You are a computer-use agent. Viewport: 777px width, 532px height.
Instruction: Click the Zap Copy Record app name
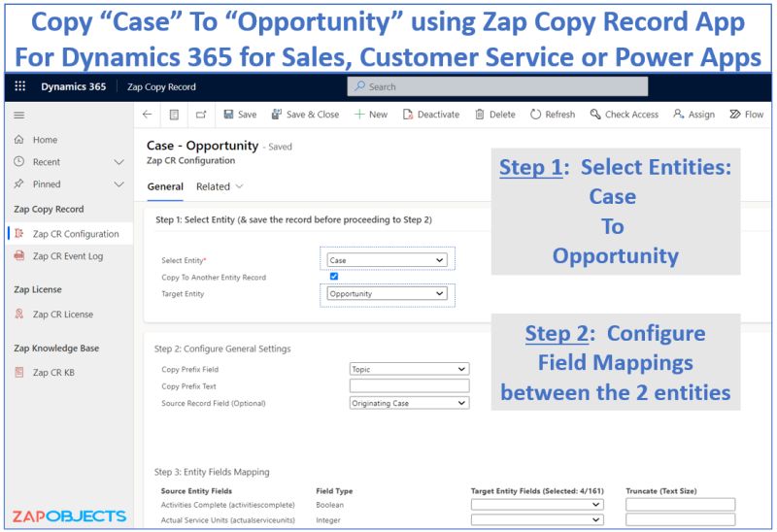[x=161, y=86]
